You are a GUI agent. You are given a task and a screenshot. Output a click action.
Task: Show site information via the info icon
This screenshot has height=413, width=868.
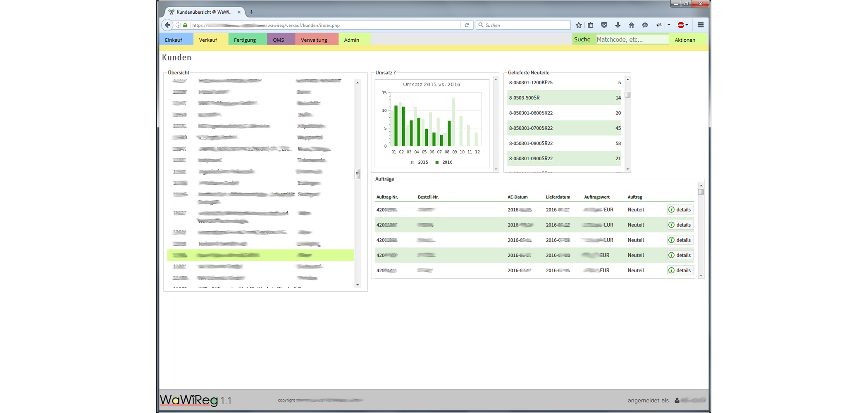click(178, 25)
